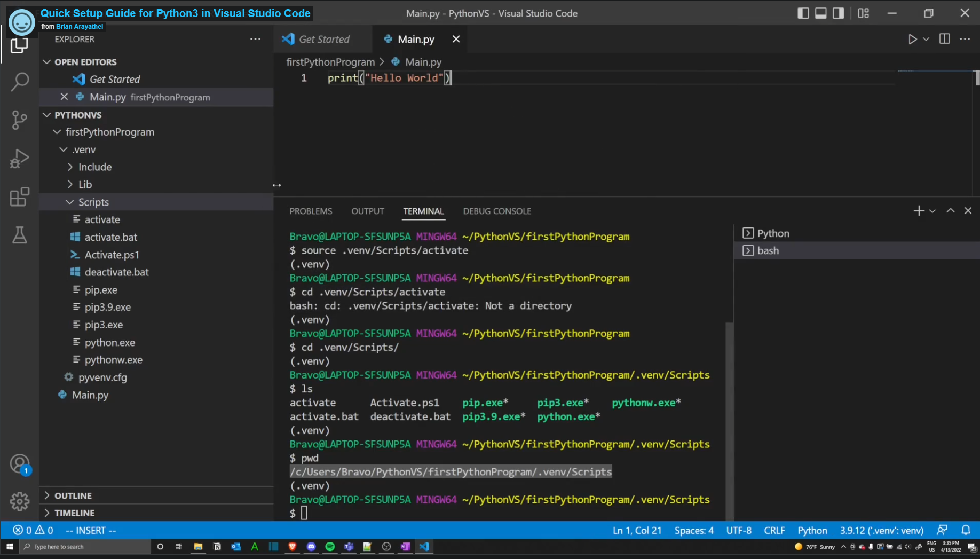Expand the Lib folder
Image resolution: width=980 pixels, height=559 pixels.
tap(70, 185)
